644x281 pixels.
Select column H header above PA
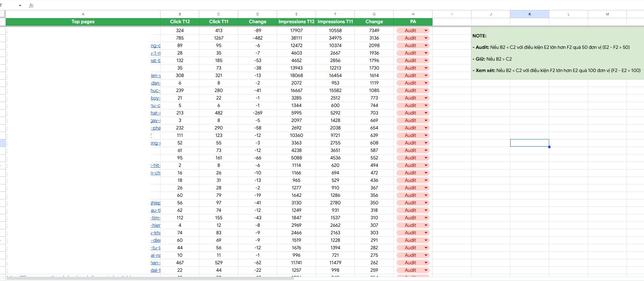tap(413, 14)
